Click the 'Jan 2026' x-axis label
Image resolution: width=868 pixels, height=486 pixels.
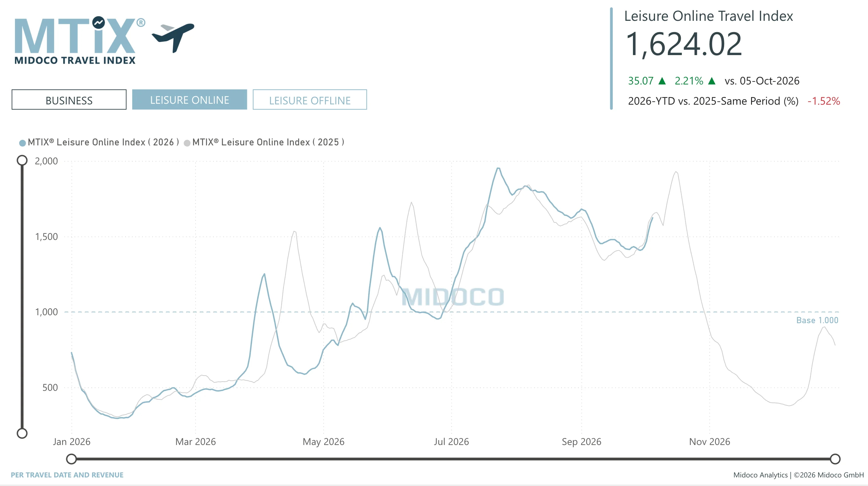71,442
